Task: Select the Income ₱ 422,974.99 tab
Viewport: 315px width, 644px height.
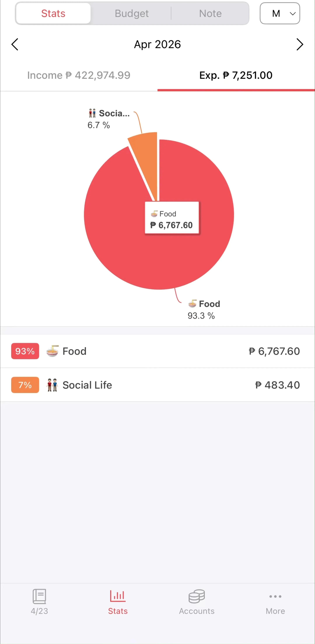Action: (79, 75)
